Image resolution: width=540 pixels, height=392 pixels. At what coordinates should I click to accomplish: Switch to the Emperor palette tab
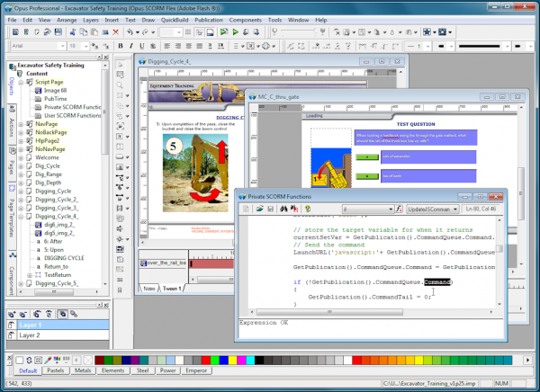(196, 370)
